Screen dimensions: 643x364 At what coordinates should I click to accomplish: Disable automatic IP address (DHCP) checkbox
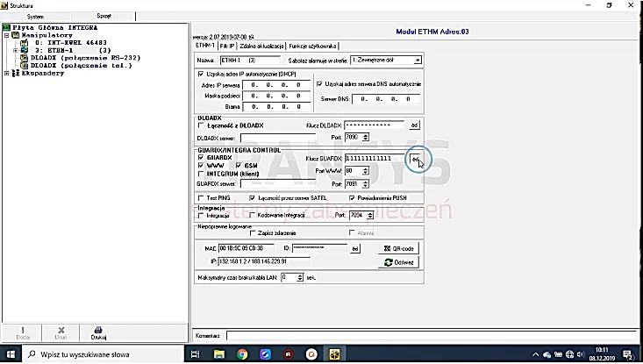pos(201,75)
